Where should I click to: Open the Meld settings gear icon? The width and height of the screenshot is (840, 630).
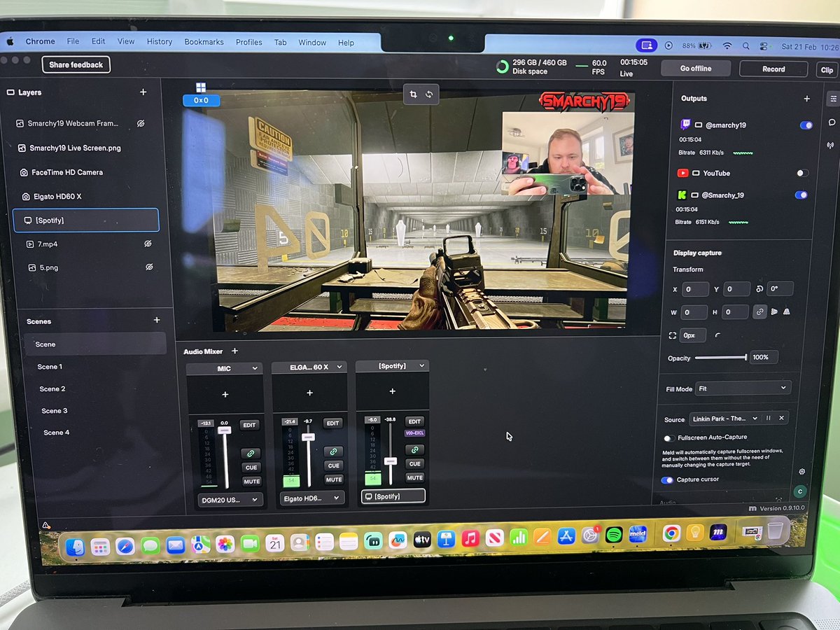pos(802,471)
